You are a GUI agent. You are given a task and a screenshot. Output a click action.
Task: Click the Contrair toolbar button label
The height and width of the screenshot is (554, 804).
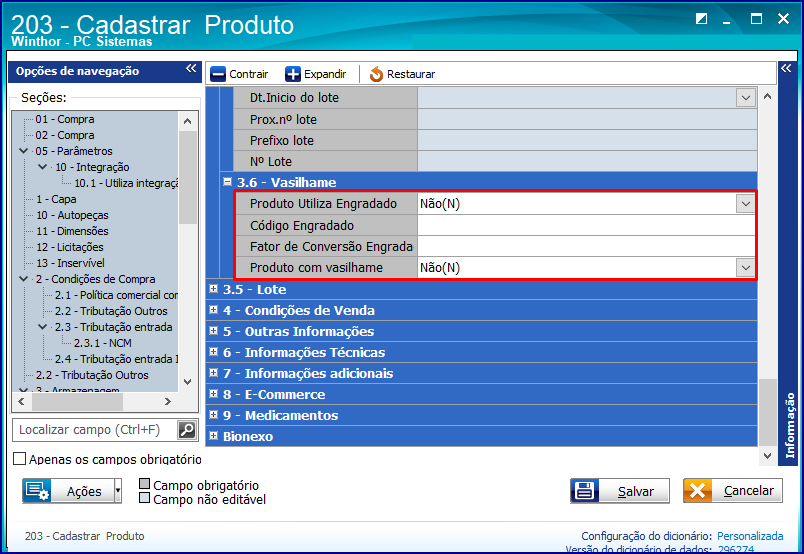(x=249, y=74)
